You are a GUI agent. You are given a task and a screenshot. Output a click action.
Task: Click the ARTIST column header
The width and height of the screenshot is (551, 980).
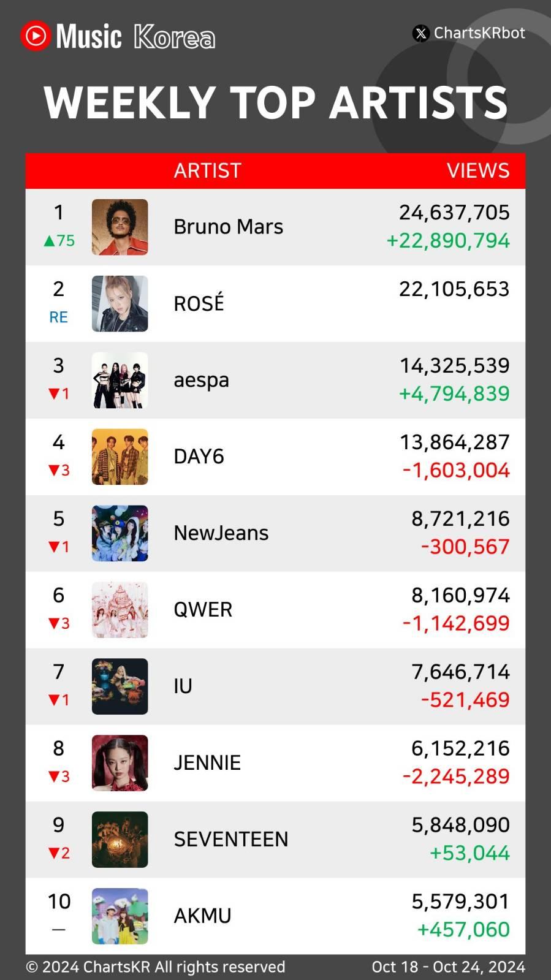tap(208, 170)
